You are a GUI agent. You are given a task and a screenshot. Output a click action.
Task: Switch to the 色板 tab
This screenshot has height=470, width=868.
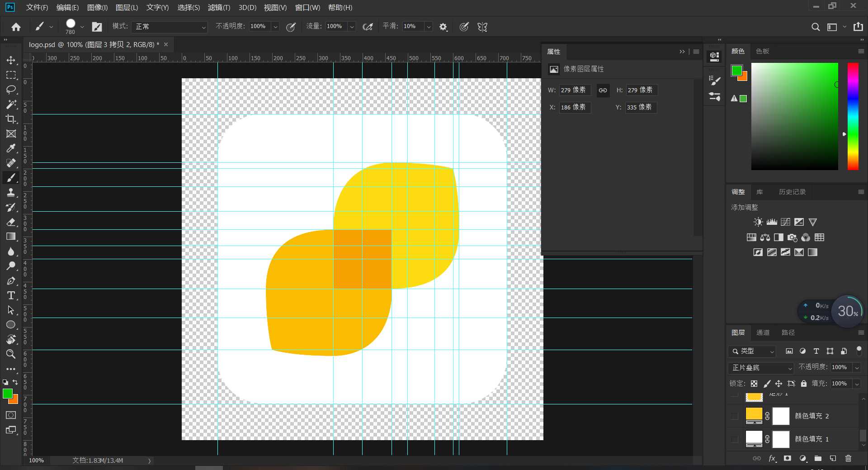[762, 51]
